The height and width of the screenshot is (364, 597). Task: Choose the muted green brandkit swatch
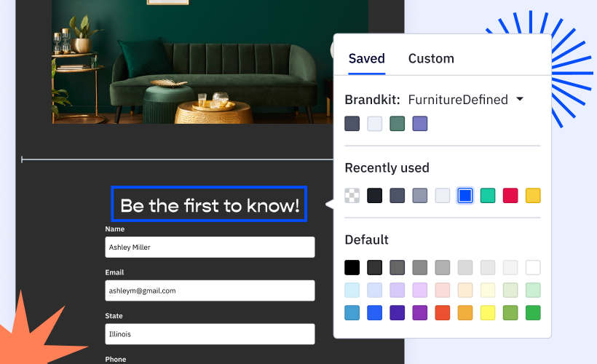(x=397, y=124)
